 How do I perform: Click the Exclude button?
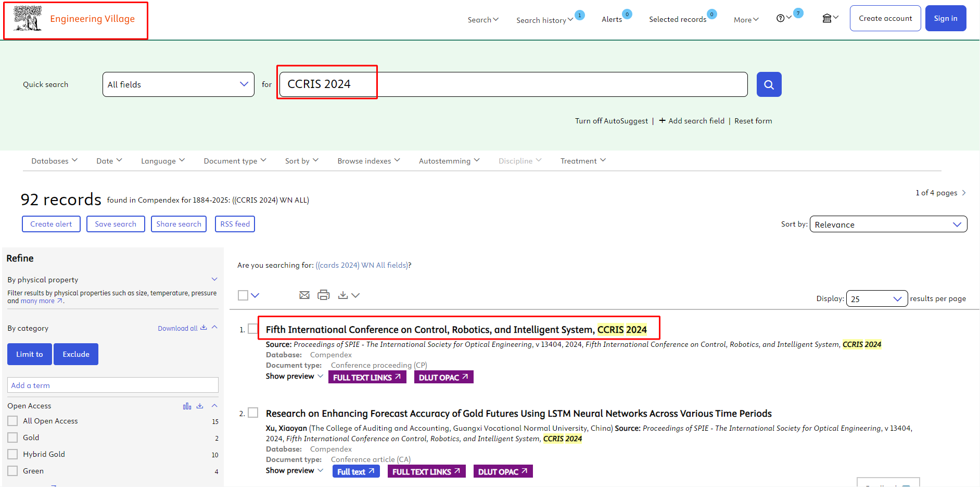pyautogui.click(x=76, y=354)
